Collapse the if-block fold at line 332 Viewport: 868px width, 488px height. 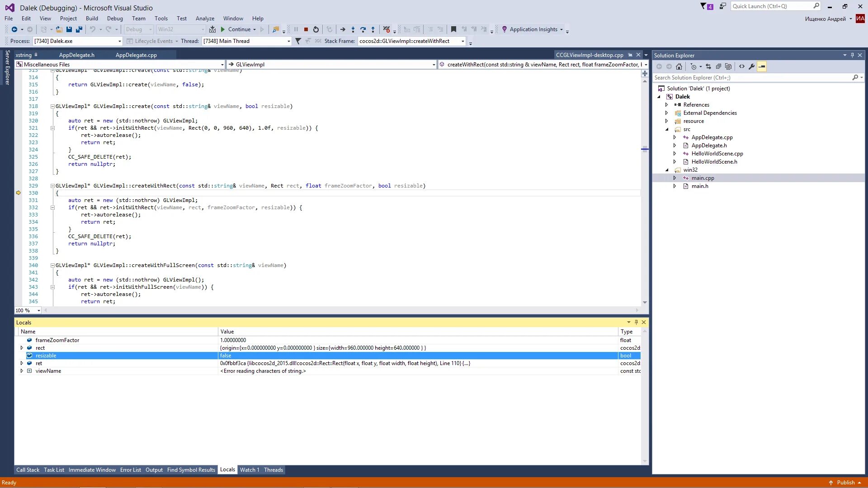click(x=52, y=208)
